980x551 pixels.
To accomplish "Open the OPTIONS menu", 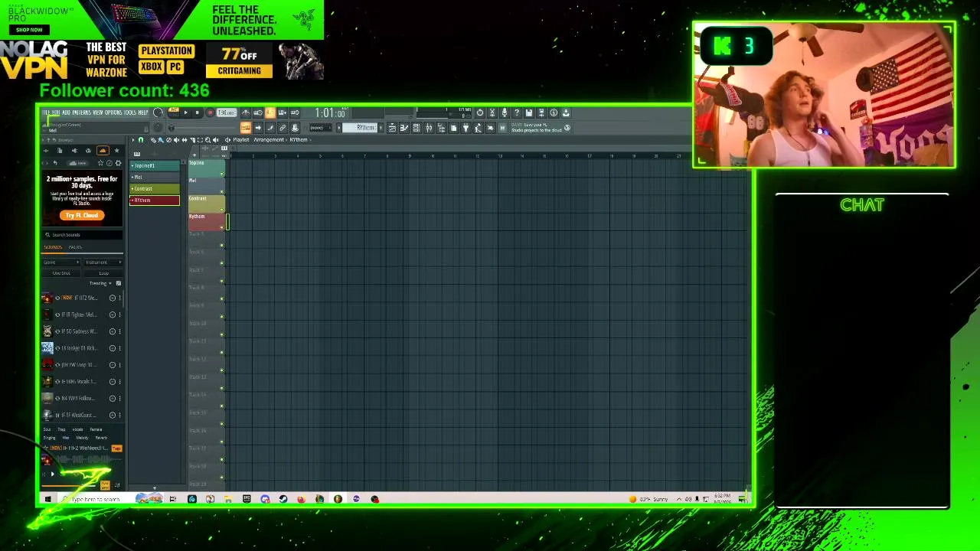I will pos(113,112).
